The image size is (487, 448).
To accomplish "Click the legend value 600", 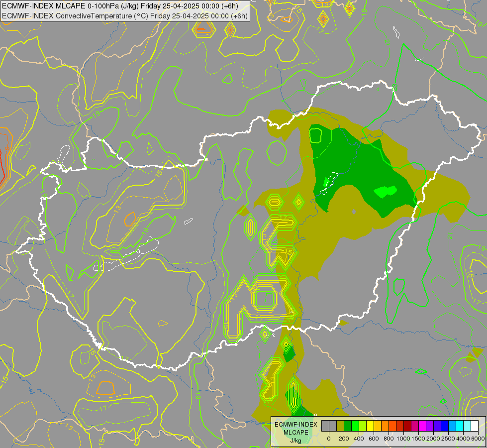I will 374,439.
